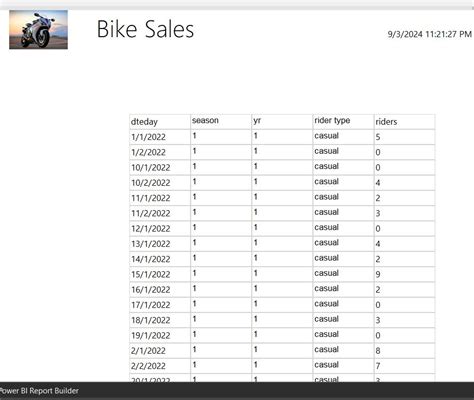Click riders value 7 for 2/2/2022

click(x=404, y=366)
